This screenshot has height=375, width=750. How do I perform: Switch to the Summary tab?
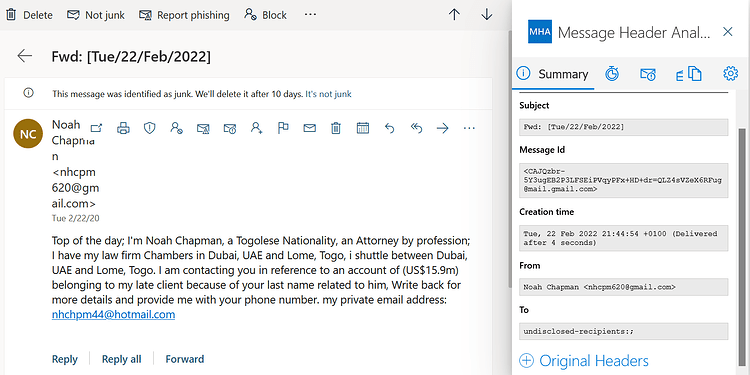pyautogui.click(x=553, y=74)
